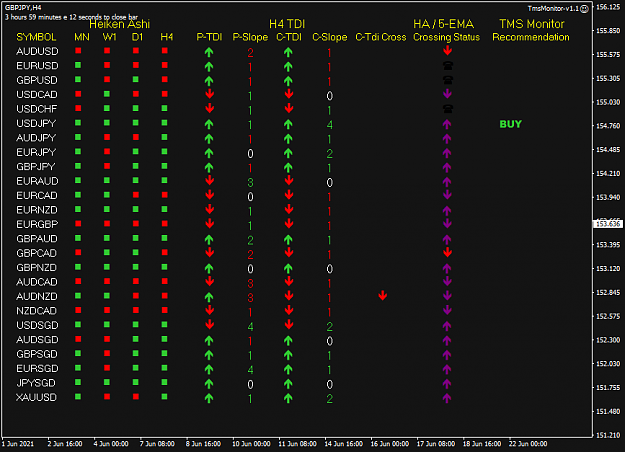The height and width of the screenshot is (452, 625).
Task: Select the XAUUSD symbol label
Action: coord(36,397)
